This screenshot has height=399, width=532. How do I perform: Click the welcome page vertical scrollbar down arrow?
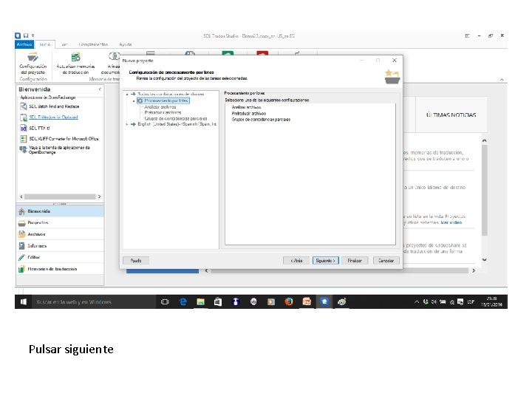click(x=485, y=260)
